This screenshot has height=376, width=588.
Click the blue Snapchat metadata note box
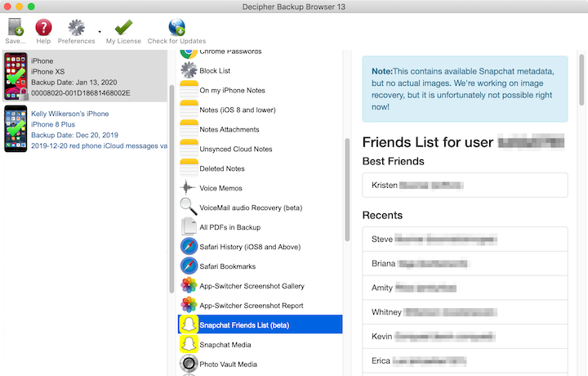coord(465,89)
